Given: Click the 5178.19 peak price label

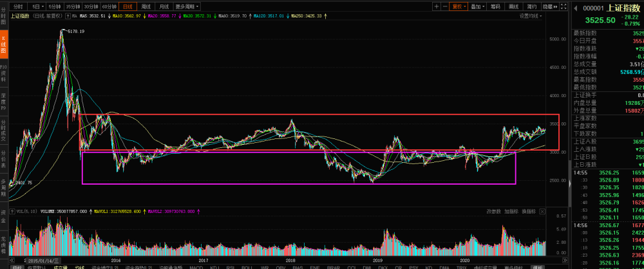Looking at the screenshot, I should tap(75, 32).
